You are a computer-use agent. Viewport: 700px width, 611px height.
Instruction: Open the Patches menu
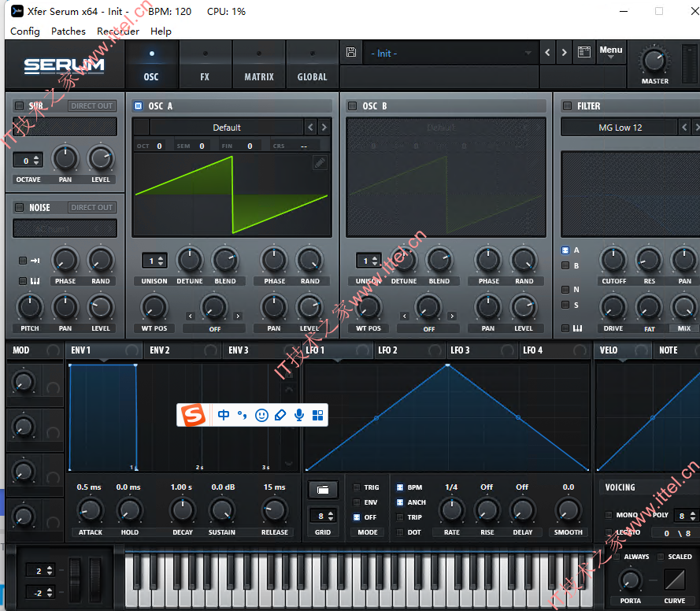pyautogui.click(x=69, y=31)
